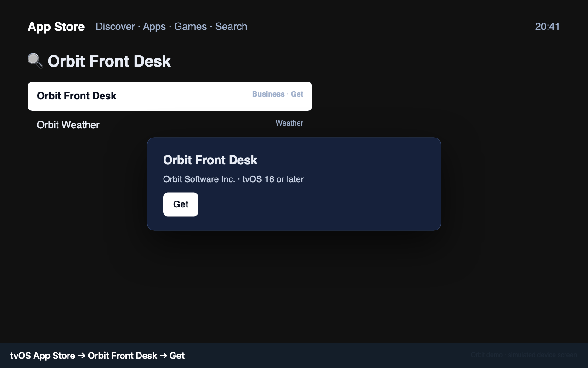Screen dimensions: 588x368
Task: Select the Orbit Front Desk search result
Action: point(170,96)
